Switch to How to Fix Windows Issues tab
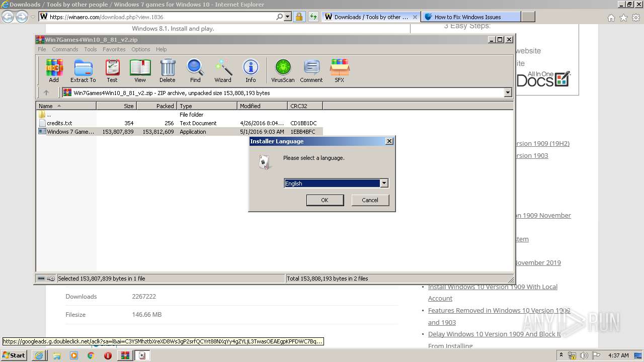The height and width of the screenshot is (362, 644). (471, 17)
